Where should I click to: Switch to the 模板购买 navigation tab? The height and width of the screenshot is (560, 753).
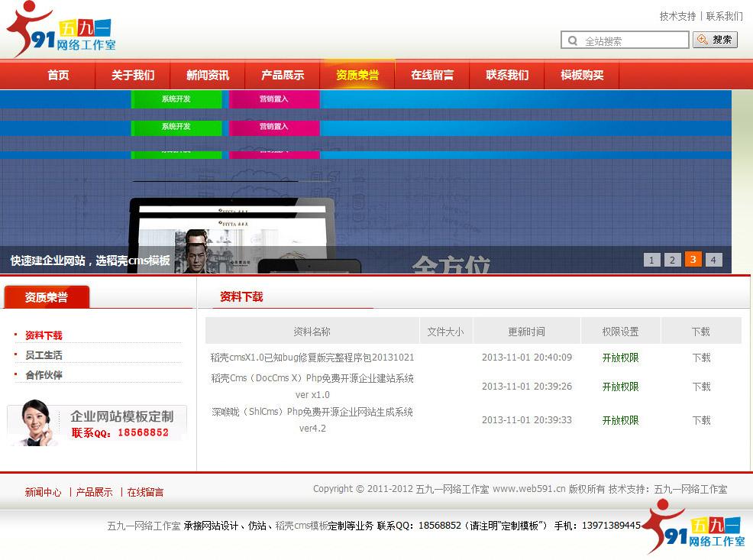coord(581,74)
